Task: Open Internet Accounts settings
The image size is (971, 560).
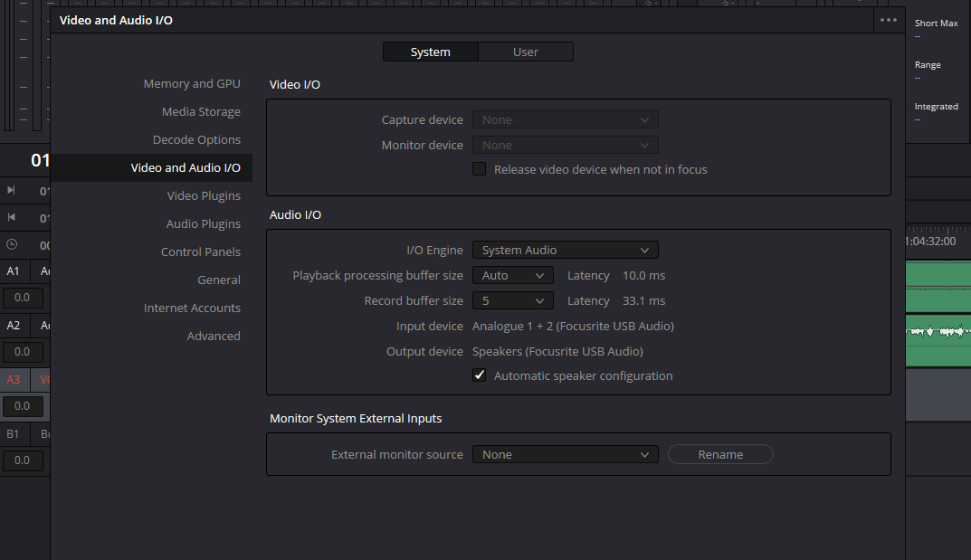Action: pos(192,308)
